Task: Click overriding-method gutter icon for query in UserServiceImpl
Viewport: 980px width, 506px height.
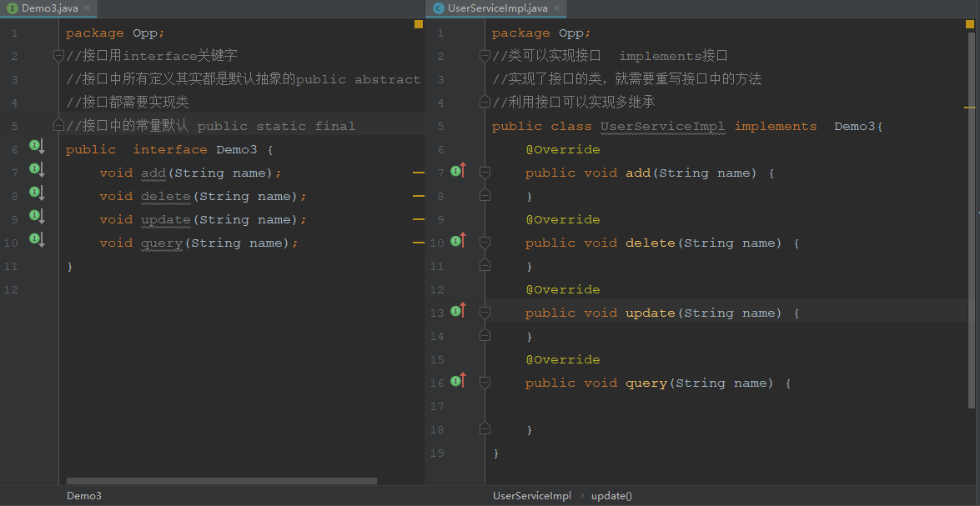Action: point(458,381)
